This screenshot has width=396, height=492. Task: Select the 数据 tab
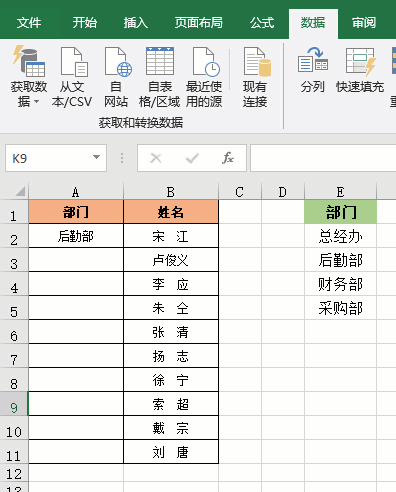click(313, 23)
